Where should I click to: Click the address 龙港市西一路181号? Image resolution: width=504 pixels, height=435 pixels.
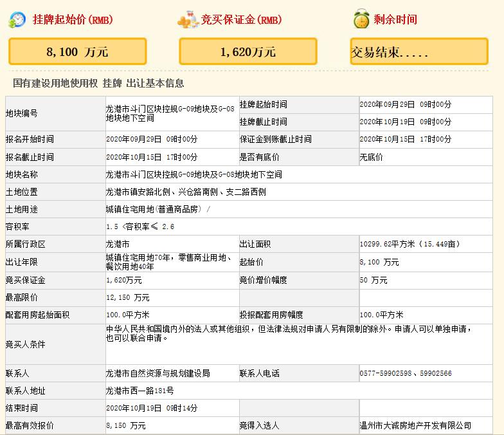[x=139, y=391]
